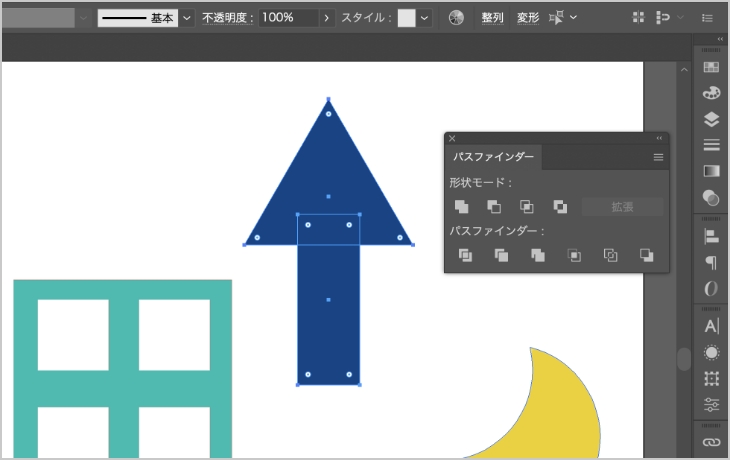Click the dimmed dropdown next to align-to icon
The image size is (730, 460).
pyautogui.click(x=680, y=18)
